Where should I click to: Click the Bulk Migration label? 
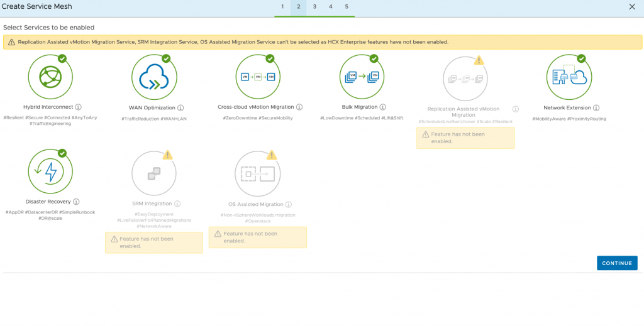point(360,107)
